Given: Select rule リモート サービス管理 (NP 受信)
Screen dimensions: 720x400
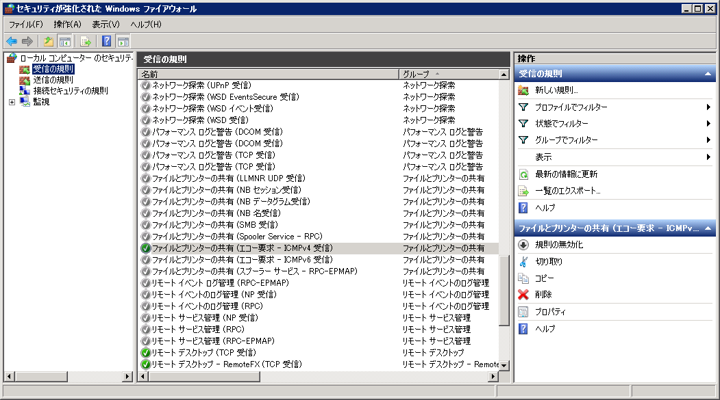Looking at the screenshot, I should pyautogui.click(x=205, y=318).
